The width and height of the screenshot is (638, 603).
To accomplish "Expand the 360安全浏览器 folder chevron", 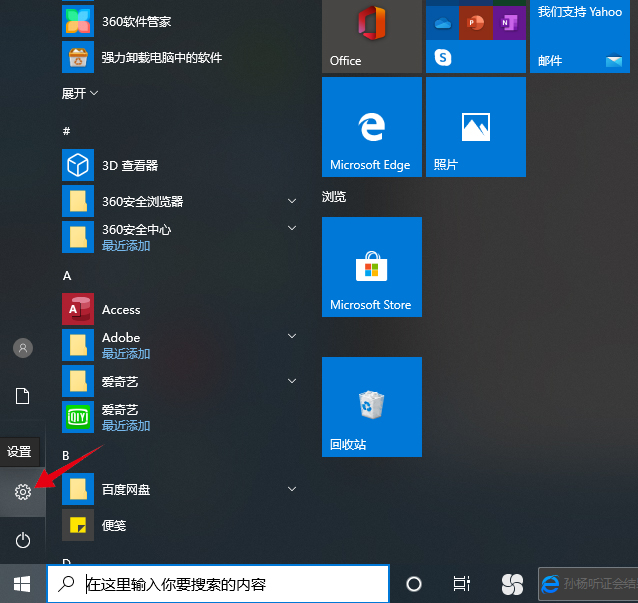I will [x=292, y=201].
